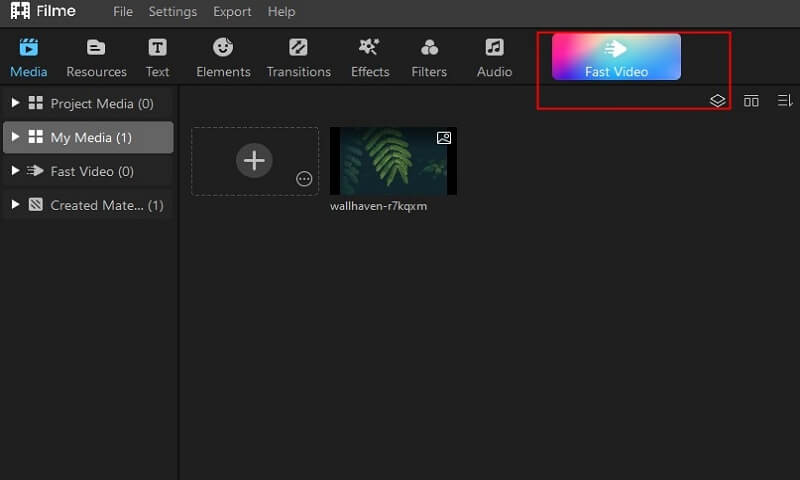Screen dimensions: 800x480
Task: Click the sort order icon
Action: 785,100
